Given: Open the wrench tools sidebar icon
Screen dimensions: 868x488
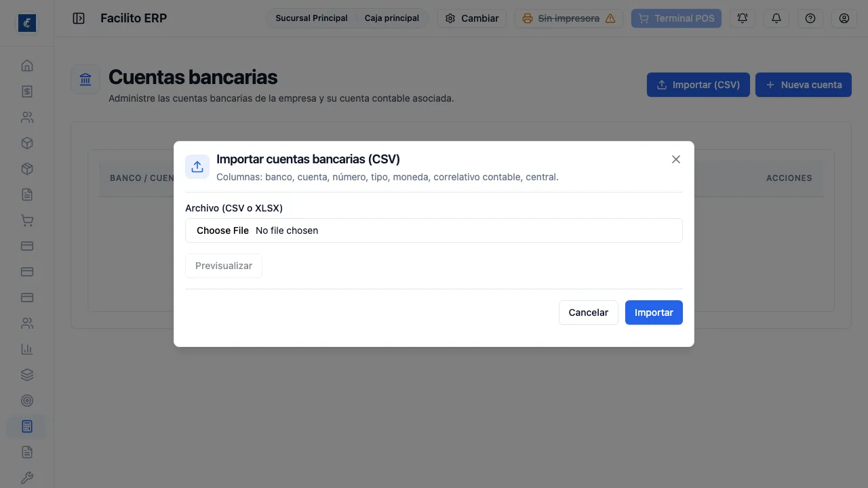Looking at the screenshot, I should tap(27, 478).
